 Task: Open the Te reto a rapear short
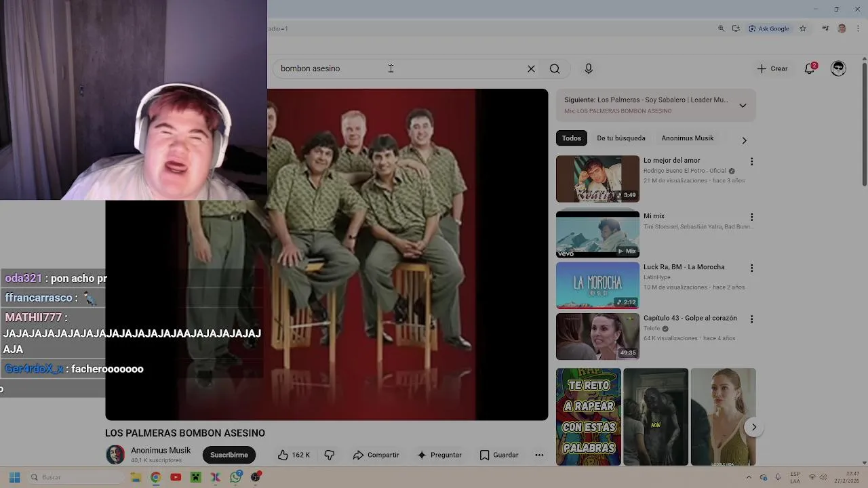[588, 417]
